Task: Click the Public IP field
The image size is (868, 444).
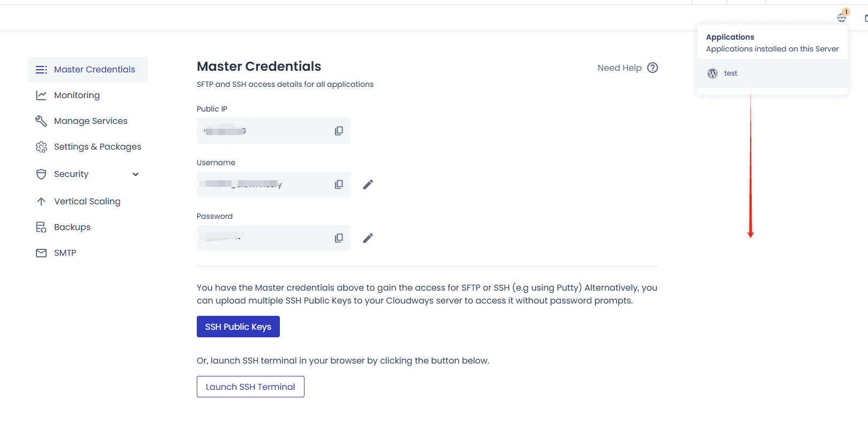Action: click(263, 131)
